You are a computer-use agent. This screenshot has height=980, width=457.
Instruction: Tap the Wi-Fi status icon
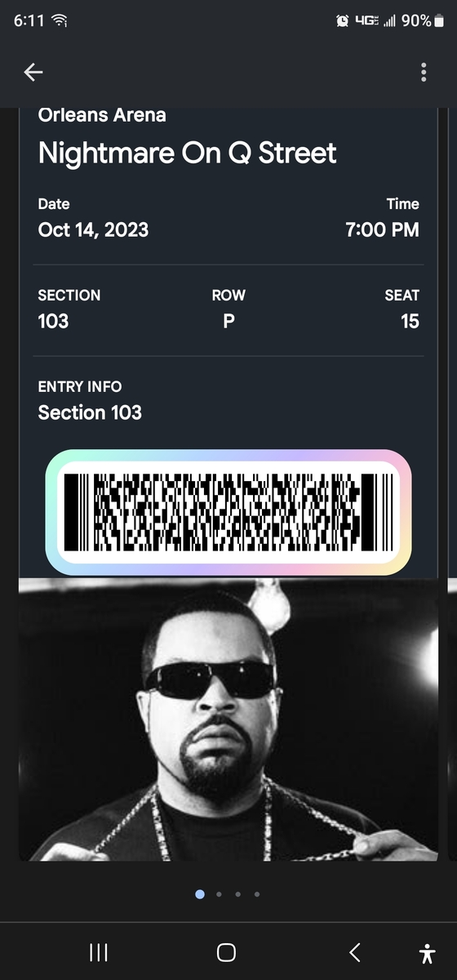59,21
